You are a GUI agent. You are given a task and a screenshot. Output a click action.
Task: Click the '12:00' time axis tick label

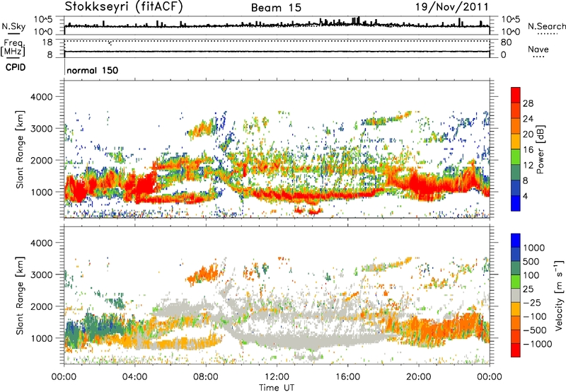pos(277,377)
